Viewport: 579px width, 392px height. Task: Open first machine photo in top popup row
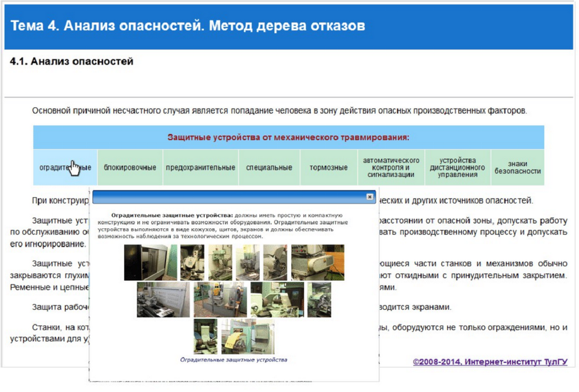[151, 262]
